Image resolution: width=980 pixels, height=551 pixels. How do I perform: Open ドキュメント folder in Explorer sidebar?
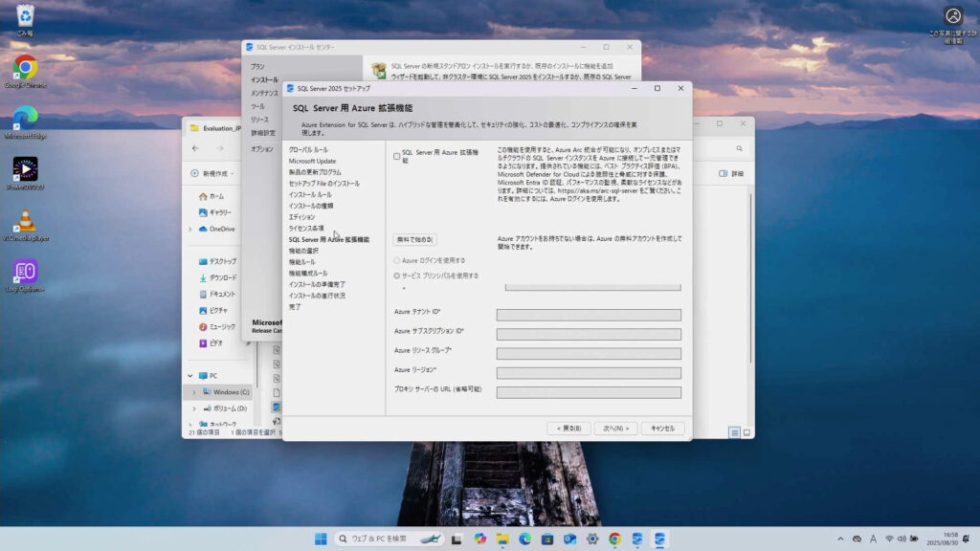click(x=217, y=294)
